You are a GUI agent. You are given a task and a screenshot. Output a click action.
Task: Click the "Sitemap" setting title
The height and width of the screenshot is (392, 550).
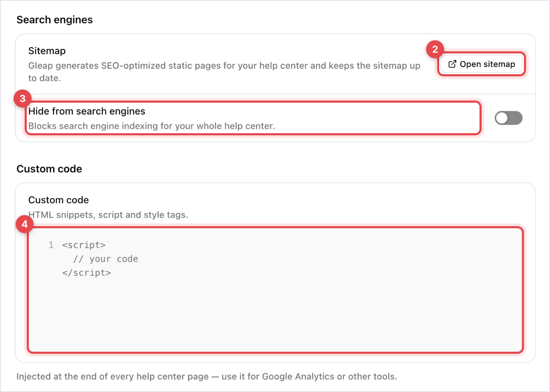pos(47,51)
